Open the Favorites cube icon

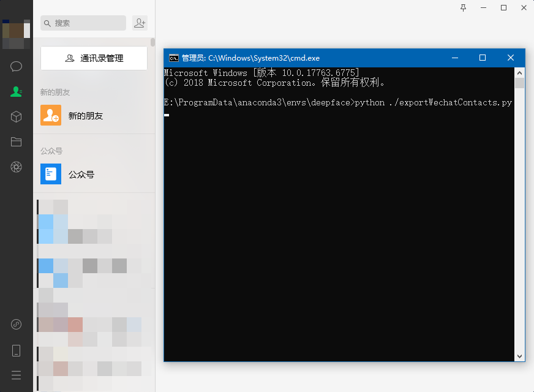(16, 117)
